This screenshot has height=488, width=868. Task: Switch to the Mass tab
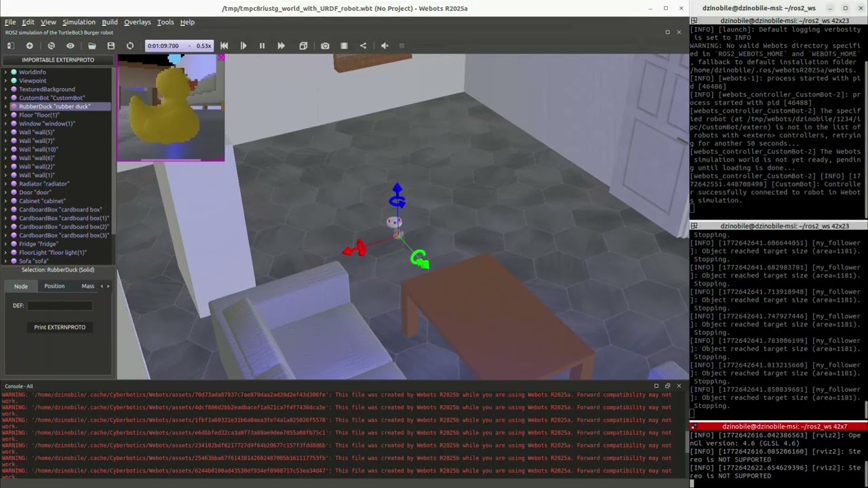87,286
